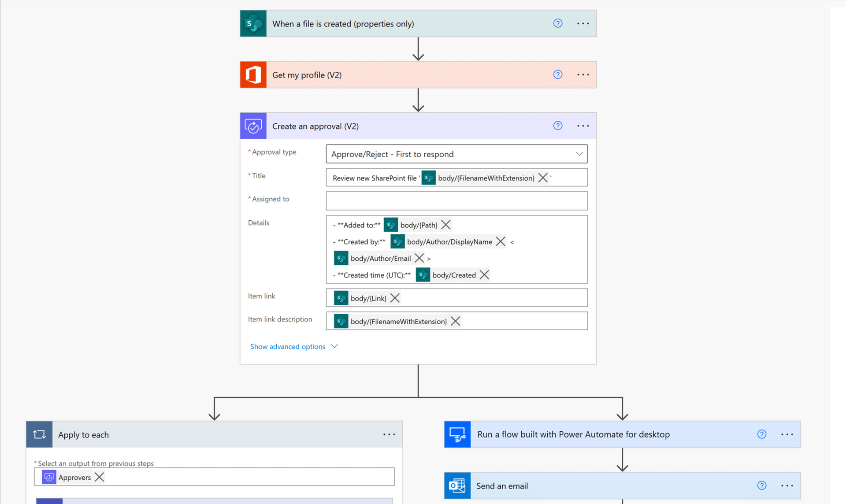The width and height of the screenshot is (846, 504).
Task: Click the Apply to each loop icon
Action: point(39,435)
